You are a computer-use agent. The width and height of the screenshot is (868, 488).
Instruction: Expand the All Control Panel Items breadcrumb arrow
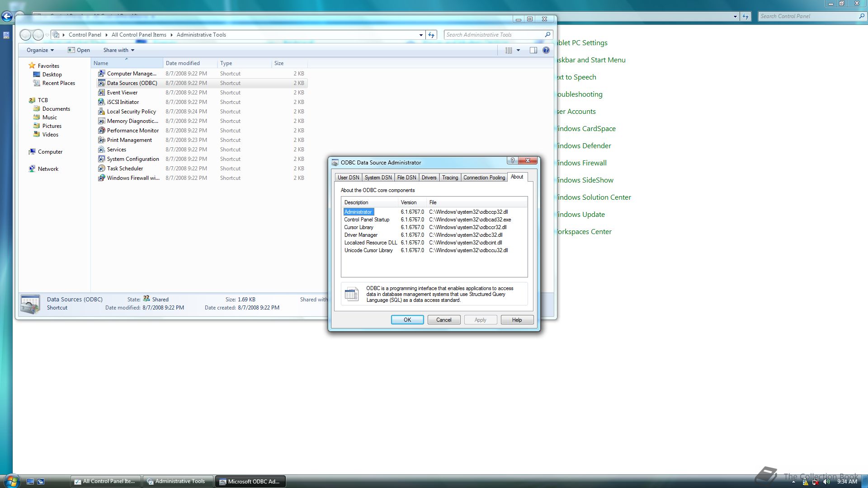171,35
